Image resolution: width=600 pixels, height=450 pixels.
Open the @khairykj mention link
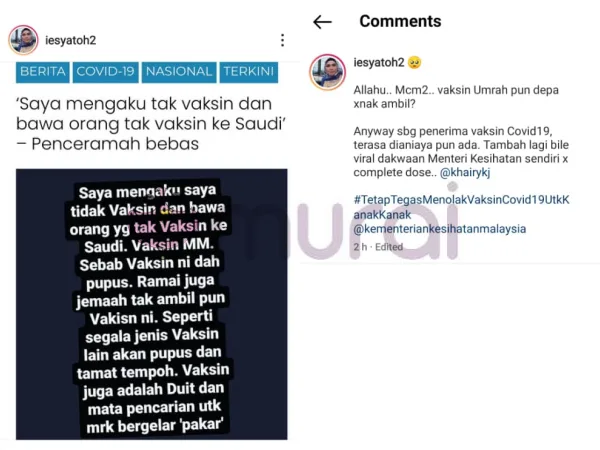click(x=465, y=173)
